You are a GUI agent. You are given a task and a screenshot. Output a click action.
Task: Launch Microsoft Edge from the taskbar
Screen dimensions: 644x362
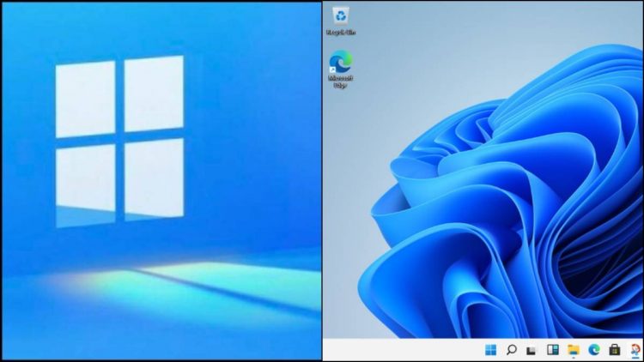pyautogui.click(x=594, y=350)
